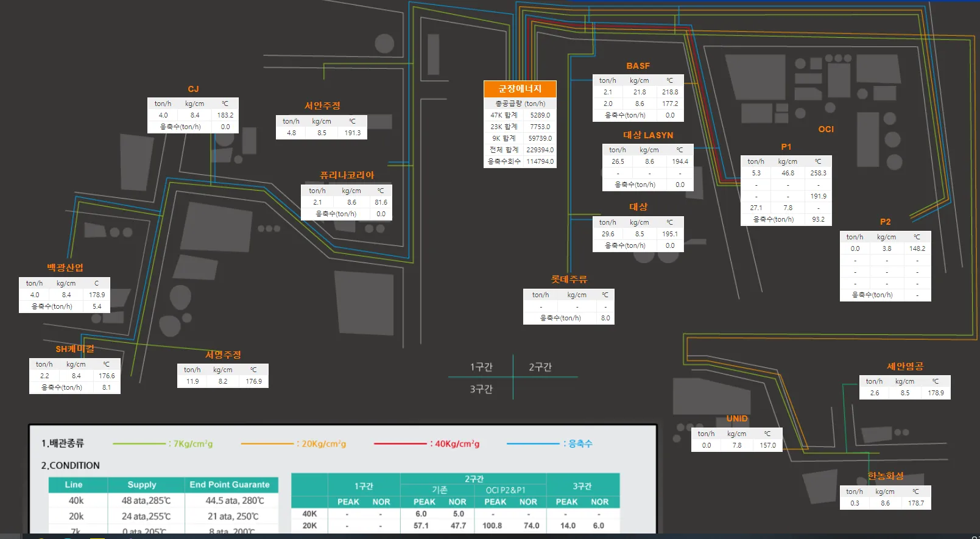
Task: Click the orange 군장에너지 header box
Action: [x=520, y=89]
